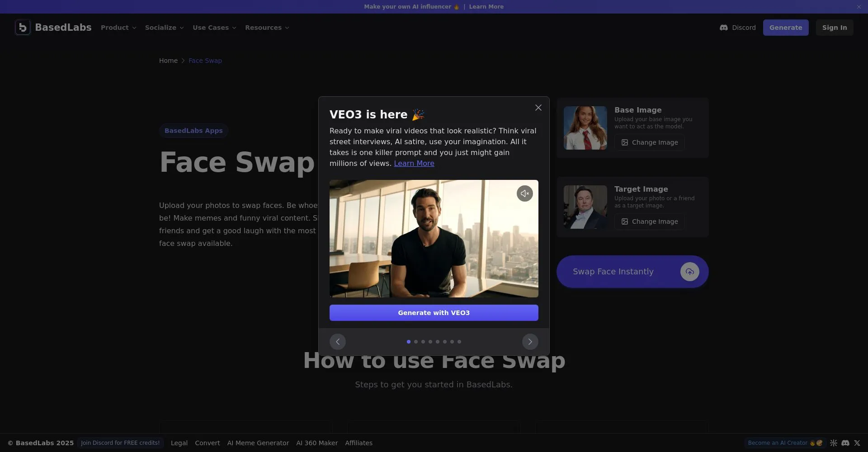Click the Base Image woman thumbnail
This screenshot has width=868, height=452.
pyautogui.click(x=585, y=128)
